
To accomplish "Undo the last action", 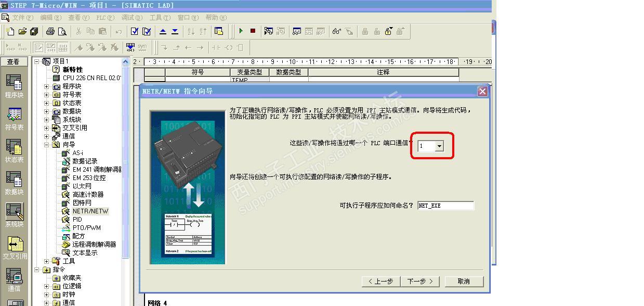I will pyautogui.click(x=119, y=31).
